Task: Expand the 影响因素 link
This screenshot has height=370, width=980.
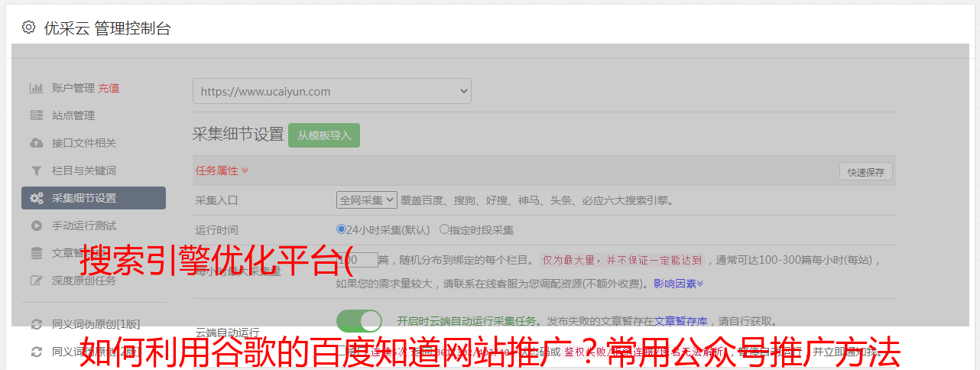Action: (x=678, y=284)
